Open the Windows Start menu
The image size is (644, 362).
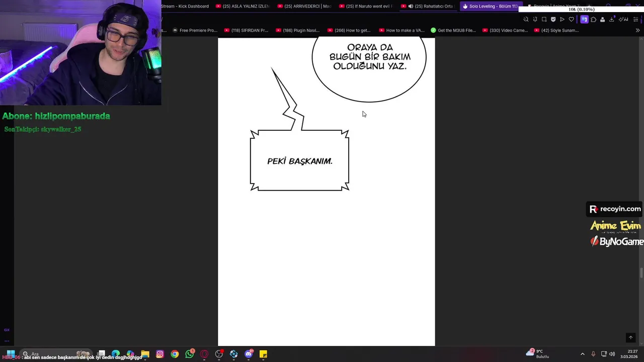click(x=10, y=353)
